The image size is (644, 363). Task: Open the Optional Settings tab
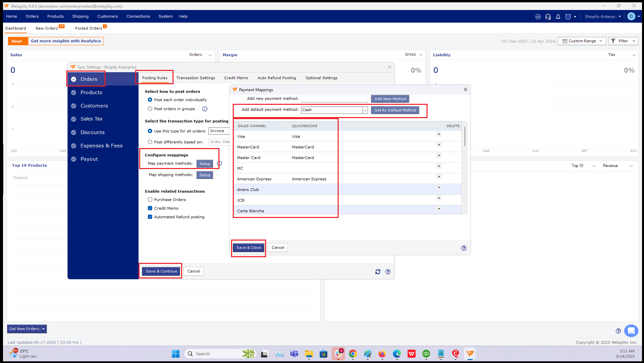click(x=321, y=78)
